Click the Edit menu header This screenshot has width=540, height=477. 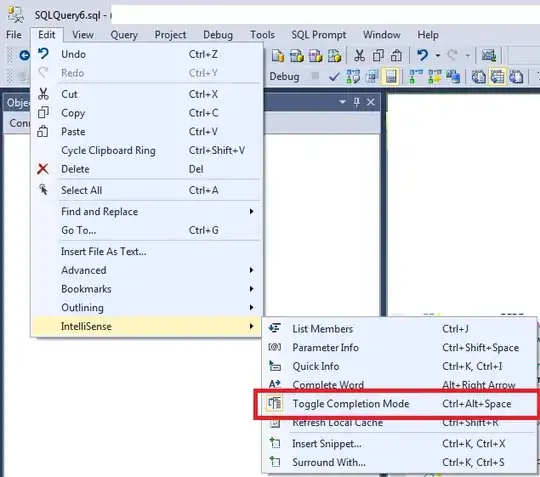(46, 35)
